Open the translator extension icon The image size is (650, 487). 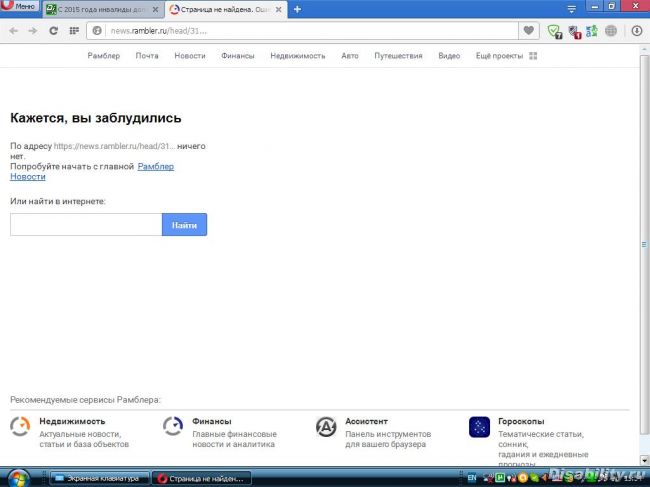[x=592, y=31]
